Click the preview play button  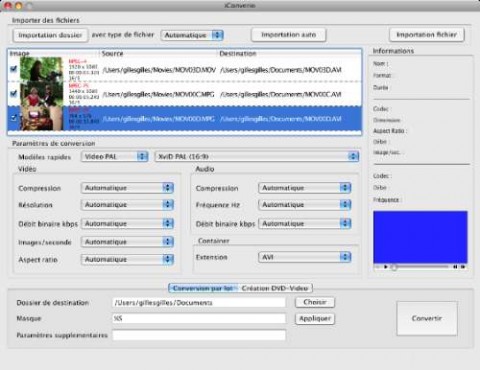(385, 267)
